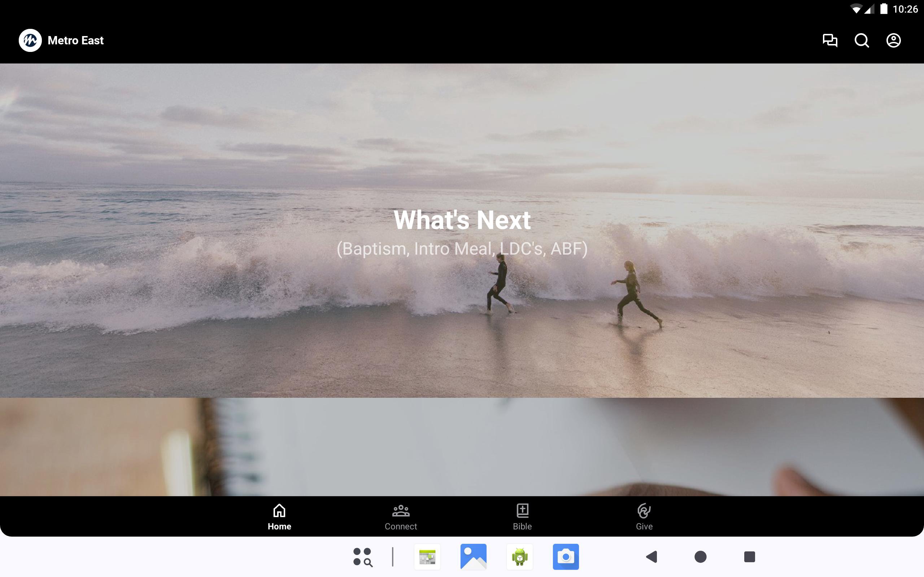Open recent apps square button
The image size is (924, 577).
pos(749,557)
